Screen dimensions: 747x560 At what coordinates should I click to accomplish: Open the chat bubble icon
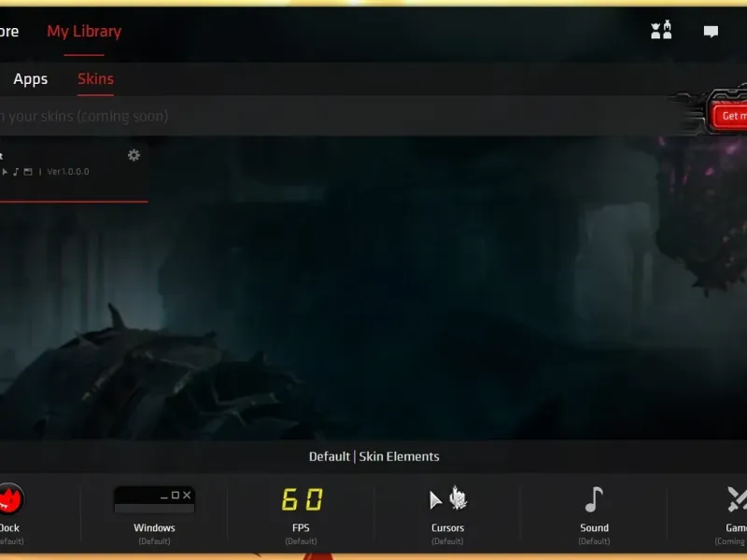click(x=711, y=32)
